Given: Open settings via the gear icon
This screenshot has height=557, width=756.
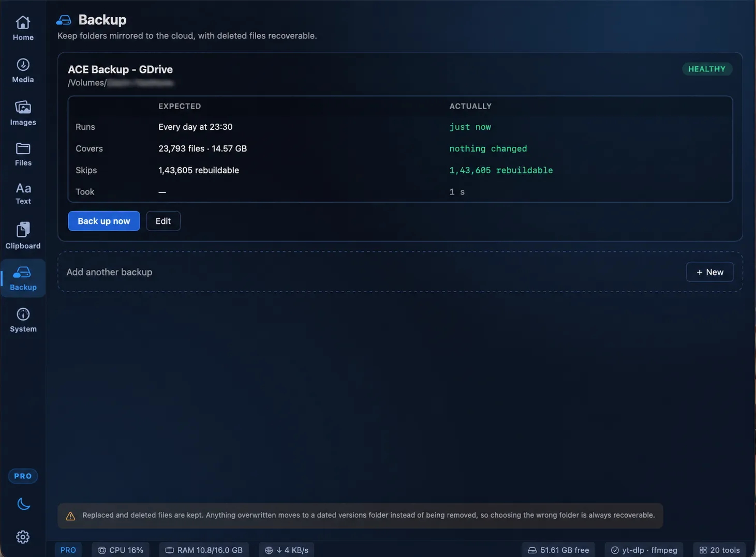Looking at the screenshot, I should (23, 537).
